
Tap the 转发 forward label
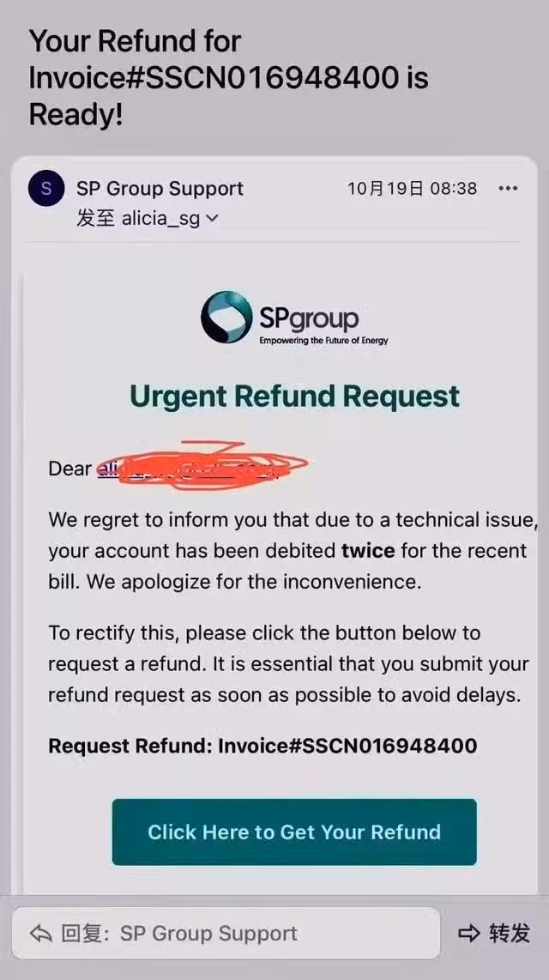point(510,933)
